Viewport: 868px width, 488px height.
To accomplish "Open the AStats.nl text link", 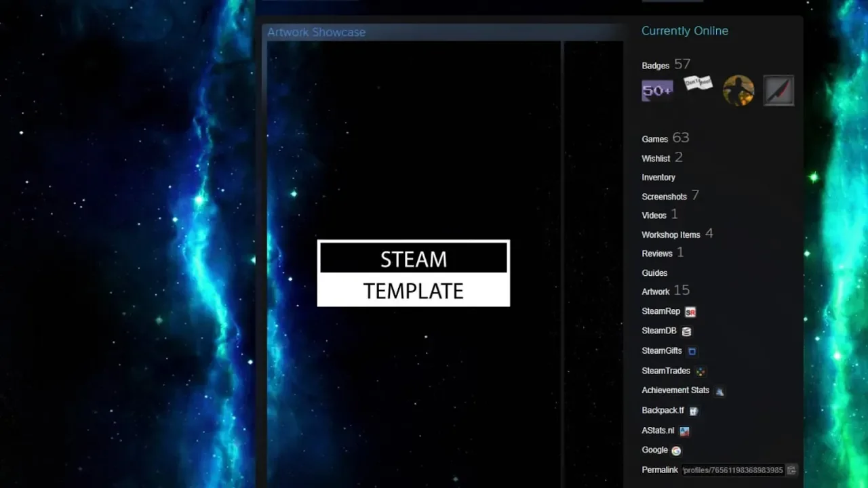I will pos(658,430).
